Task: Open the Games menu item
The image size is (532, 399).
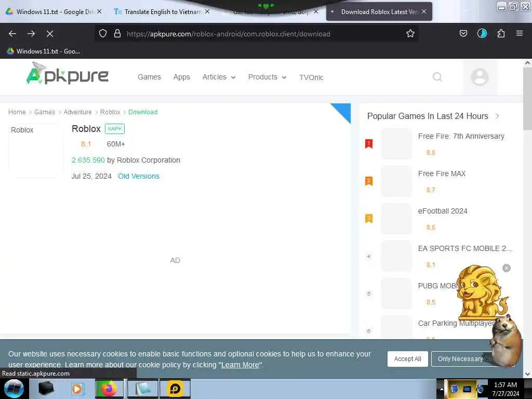Action: click(149, 77)
